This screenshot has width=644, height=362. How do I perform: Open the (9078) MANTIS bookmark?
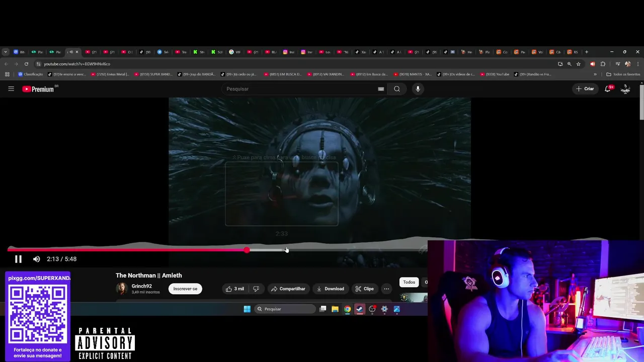click(x=413, y=74)
